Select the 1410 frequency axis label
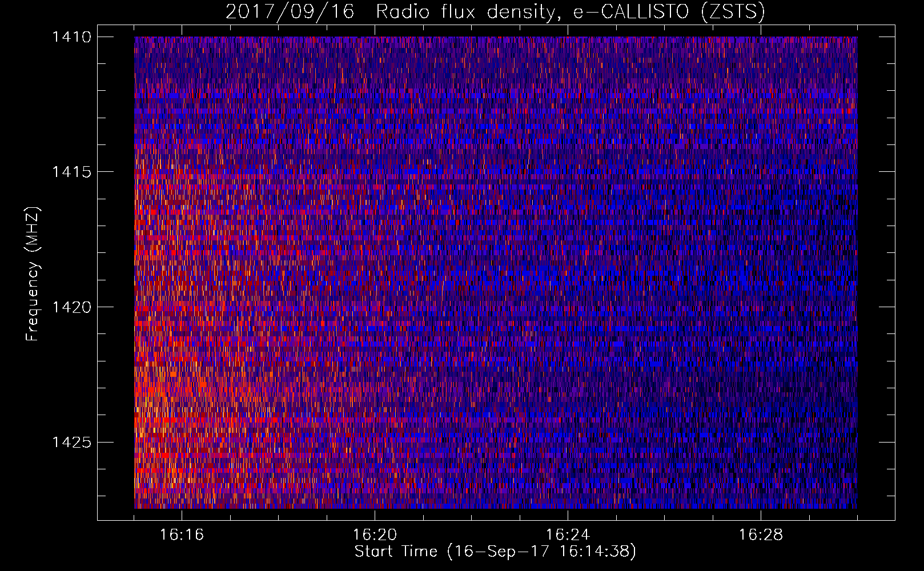 [71, 37]
